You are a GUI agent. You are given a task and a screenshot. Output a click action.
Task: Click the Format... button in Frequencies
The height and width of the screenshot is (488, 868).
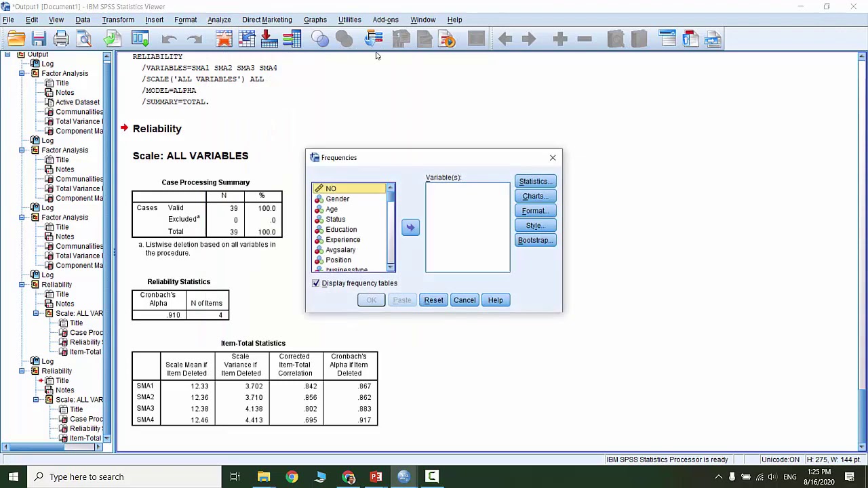536,211
